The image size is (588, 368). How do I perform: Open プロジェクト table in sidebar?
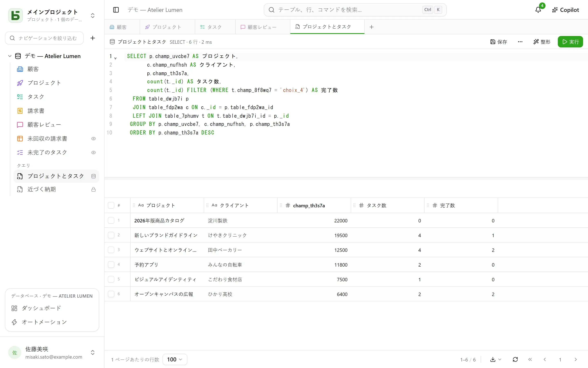56,83
